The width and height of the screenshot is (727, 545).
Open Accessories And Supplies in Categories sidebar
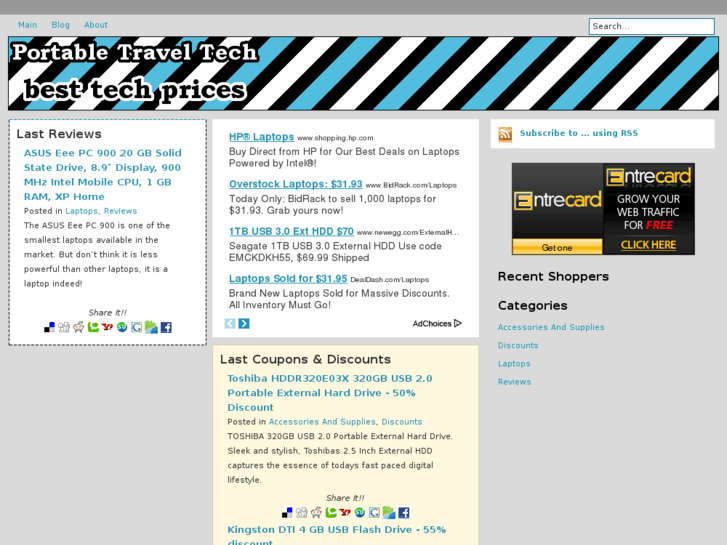[x=551, y=327]
